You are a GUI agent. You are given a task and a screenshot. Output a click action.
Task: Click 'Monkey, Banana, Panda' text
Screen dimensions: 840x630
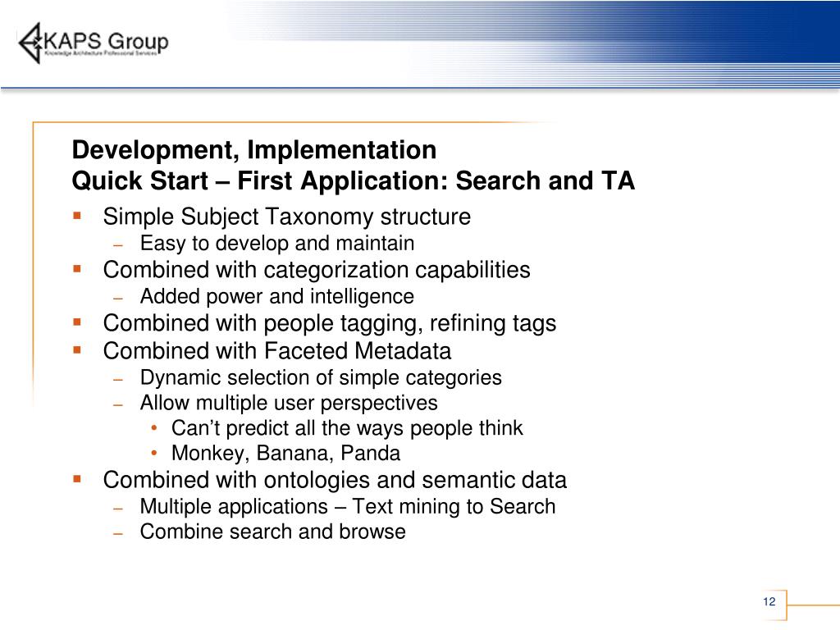285,453
